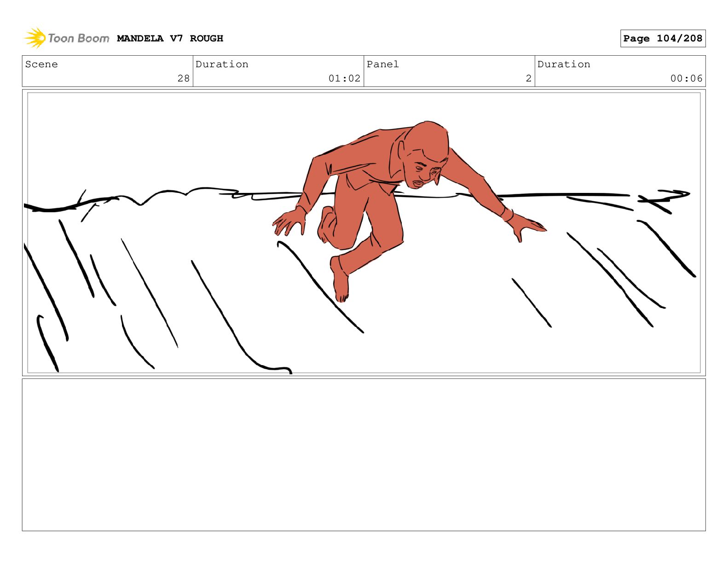Screen dimensions: 728x564
Task: Click the Toon Boom logo
Action: click(x=67, y=38)
